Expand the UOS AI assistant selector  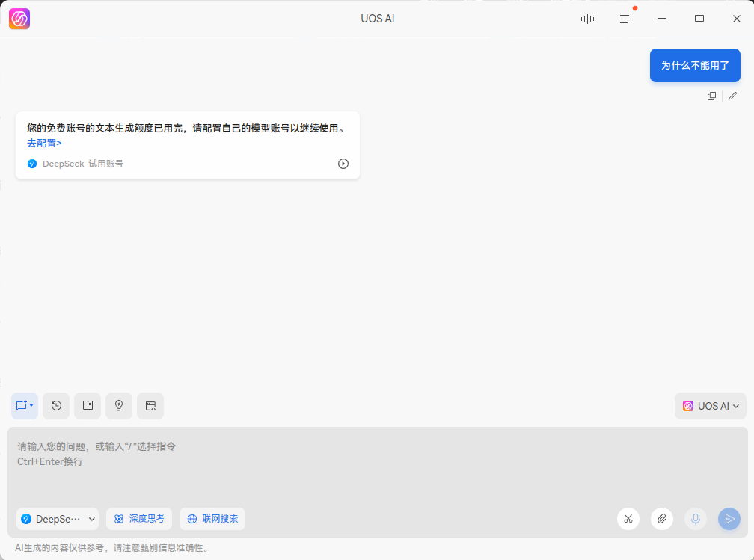(711, 406)
